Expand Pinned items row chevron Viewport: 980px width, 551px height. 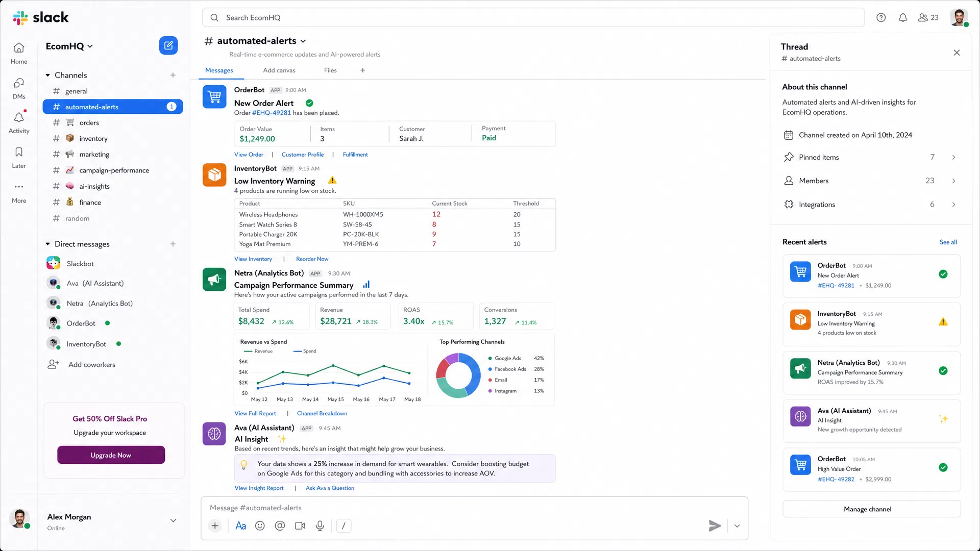[x=953, y=157]
